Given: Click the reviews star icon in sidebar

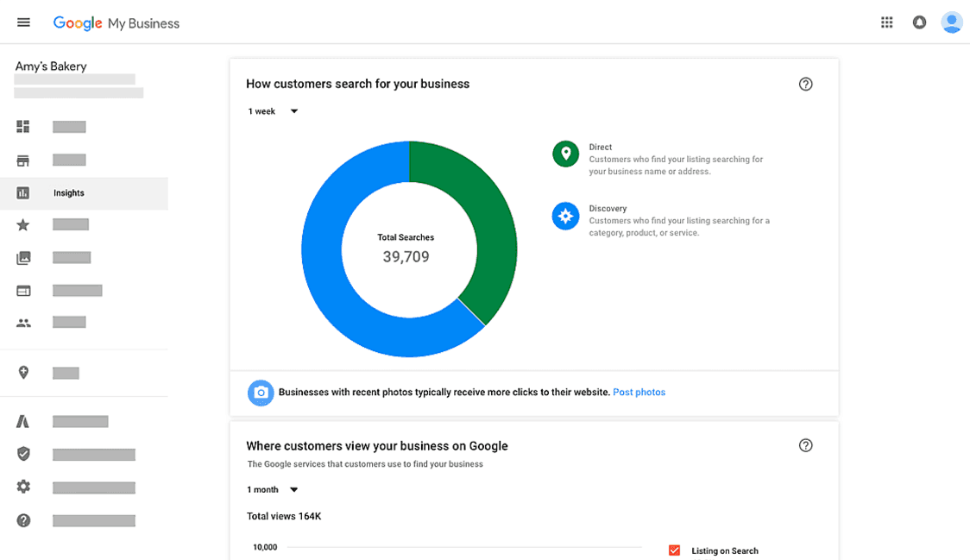Looking at the screenshot, I should [23, 225].
